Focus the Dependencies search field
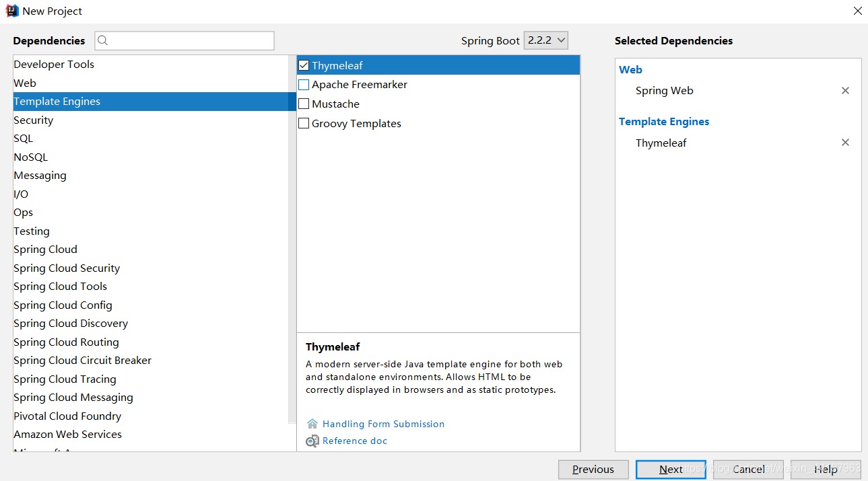The width and height of the screenshot is (868, 481). [x=185, y=40]
